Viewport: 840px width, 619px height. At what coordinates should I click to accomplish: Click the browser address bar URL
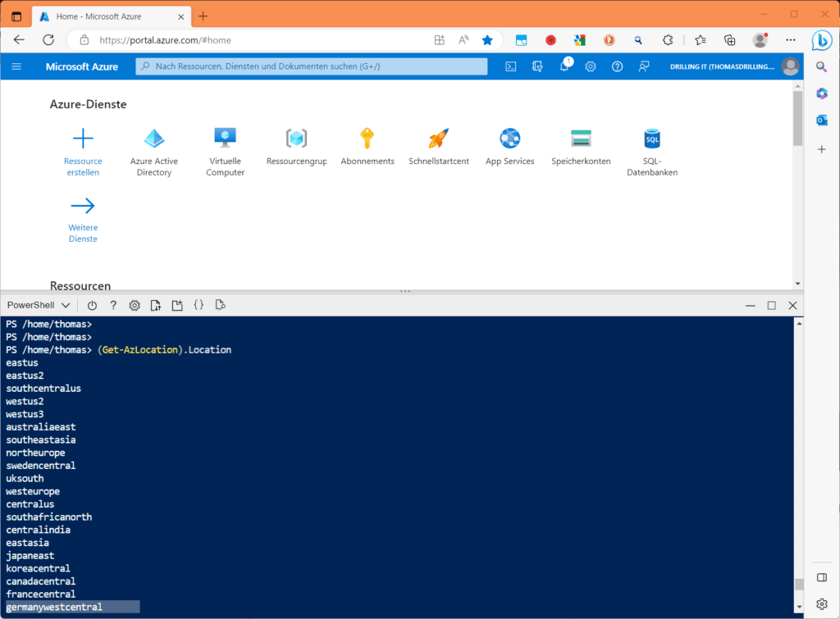point(165,40)
